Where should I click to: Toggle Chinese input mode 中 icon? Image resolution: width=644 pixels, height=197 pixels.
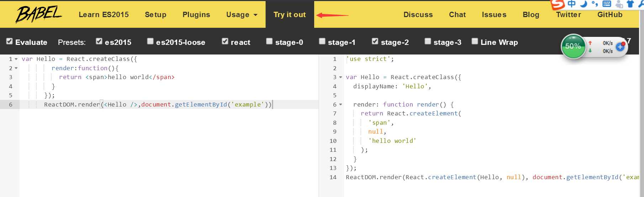(571, 4)
